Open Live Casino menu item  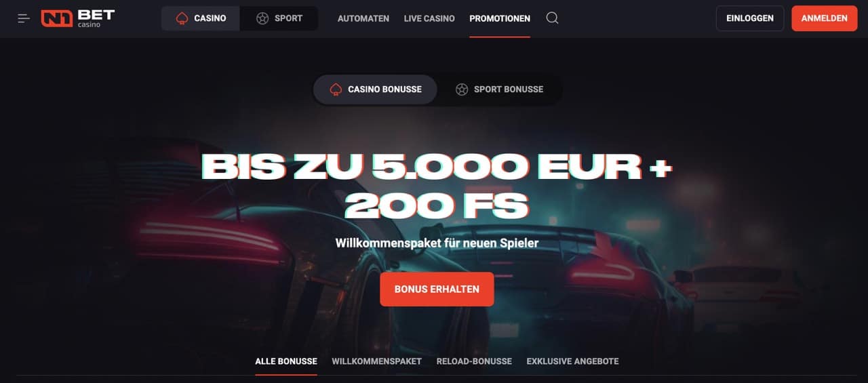[429, 18]
